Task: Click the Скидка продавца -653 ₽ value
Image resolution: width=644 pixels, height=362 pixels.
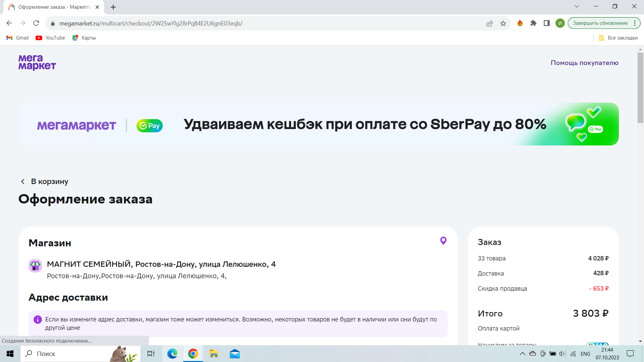Action: (599, 289)
